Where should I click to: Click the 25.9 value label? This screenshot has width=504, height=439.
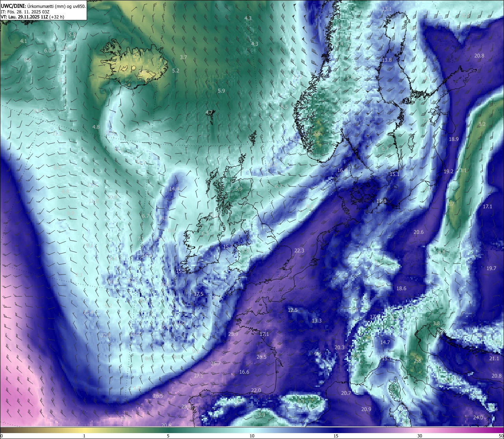(233, 334)
